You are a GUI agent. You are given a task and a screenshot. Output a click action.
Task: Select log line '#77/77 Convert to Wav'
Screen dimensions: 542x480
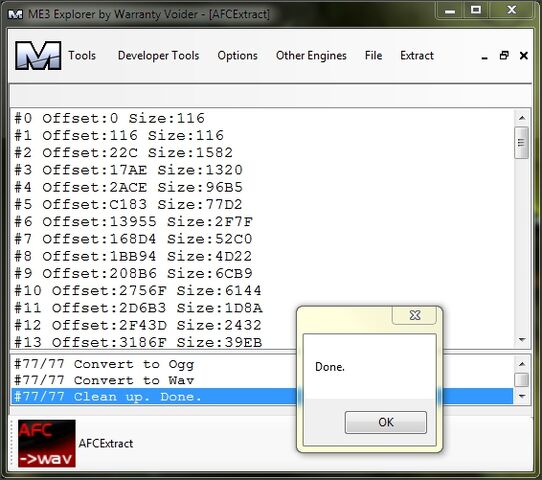point(263,380)
